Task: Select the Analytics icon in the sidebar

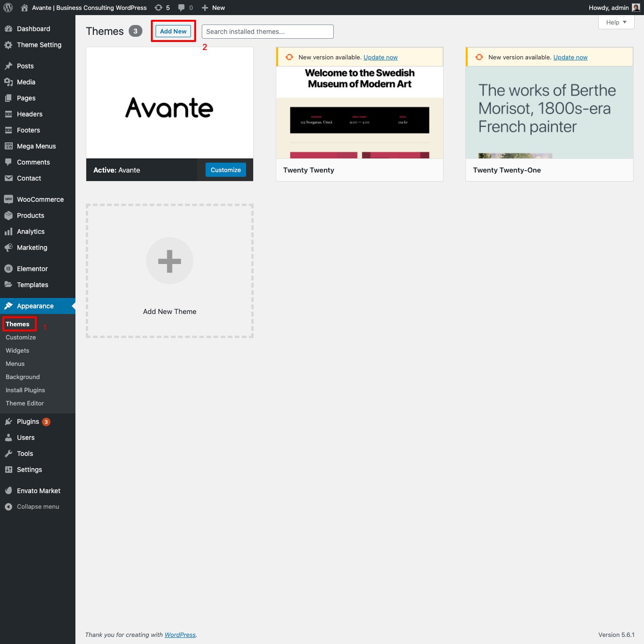Action: click(8, 231)
